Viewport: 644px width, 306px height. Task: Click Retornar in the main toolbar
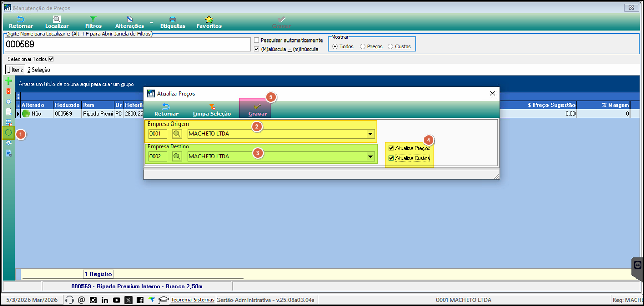tap(21, 22)
